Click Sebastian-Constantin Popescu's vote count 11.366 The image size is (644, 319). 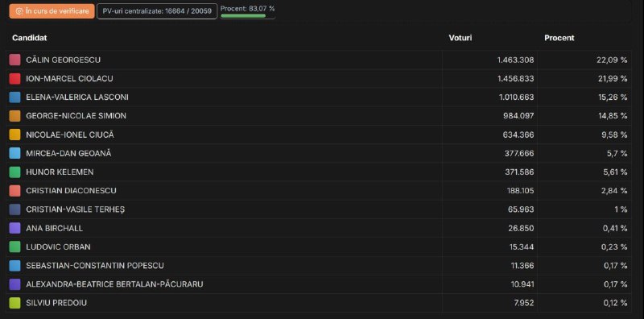coord(522,266)
